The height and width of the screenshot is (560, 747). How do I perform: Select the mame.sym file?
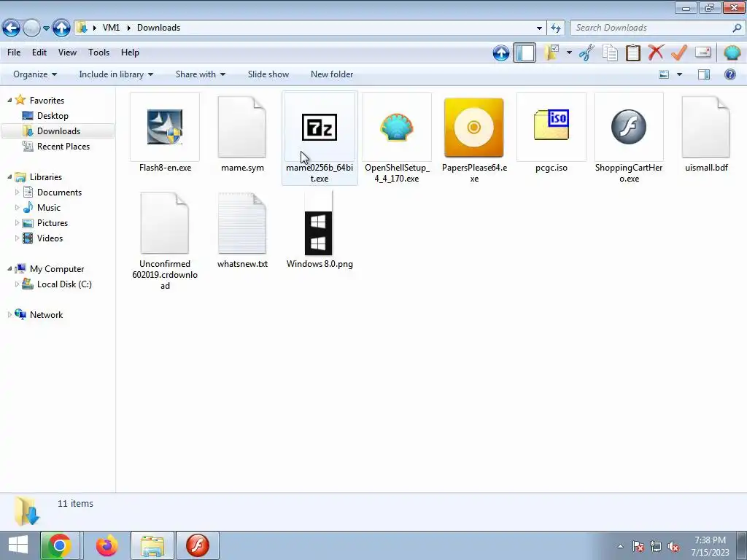tap(242, 134)
